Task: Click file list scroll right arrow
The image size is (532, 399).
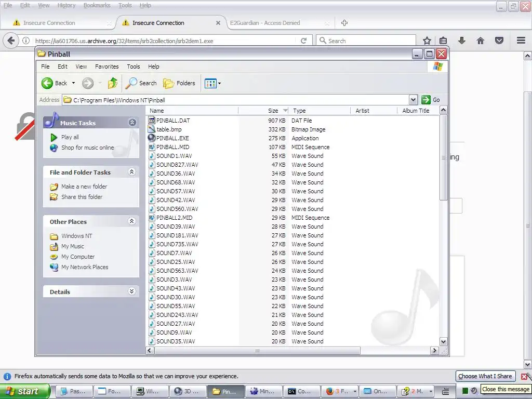Action: [434, 351]
